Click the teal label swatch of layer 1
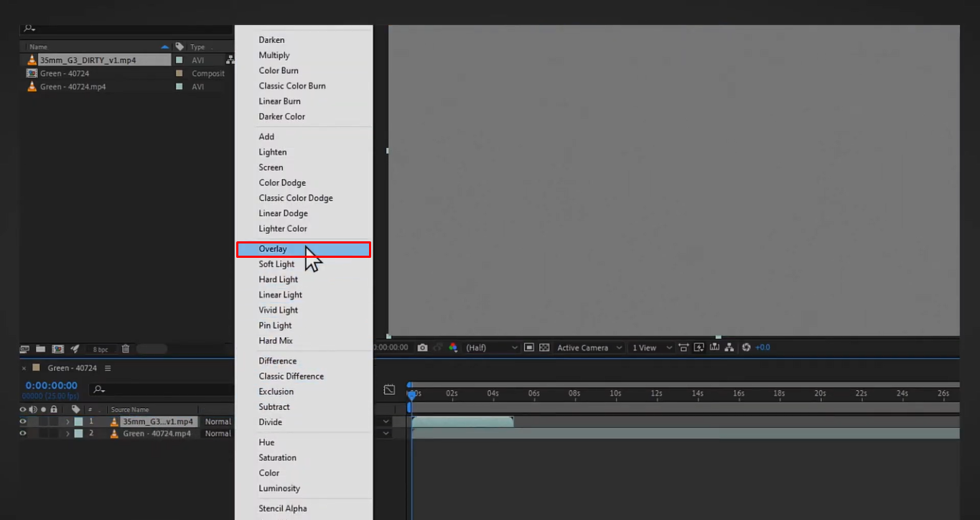 pos(79,422)
